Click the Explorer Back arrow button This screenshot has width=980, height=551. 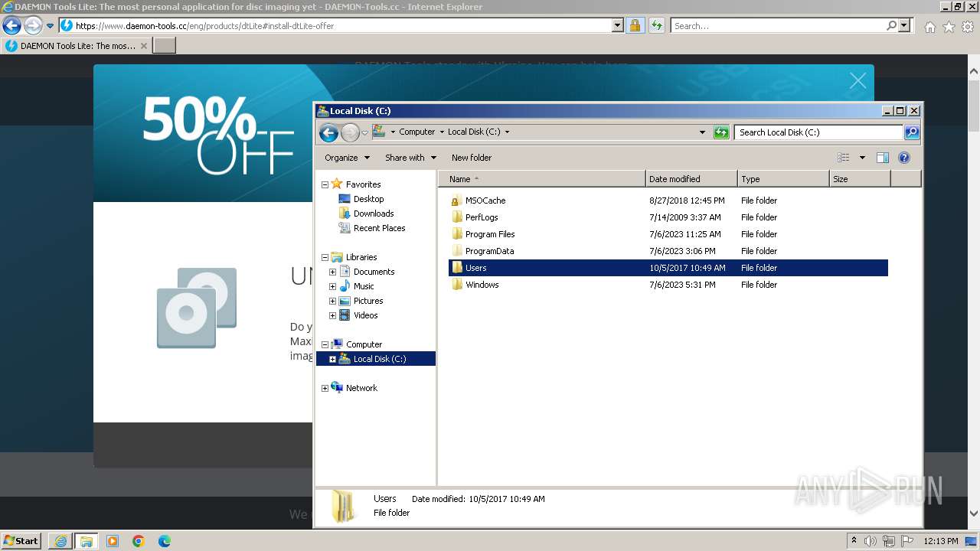click(328, 133)
